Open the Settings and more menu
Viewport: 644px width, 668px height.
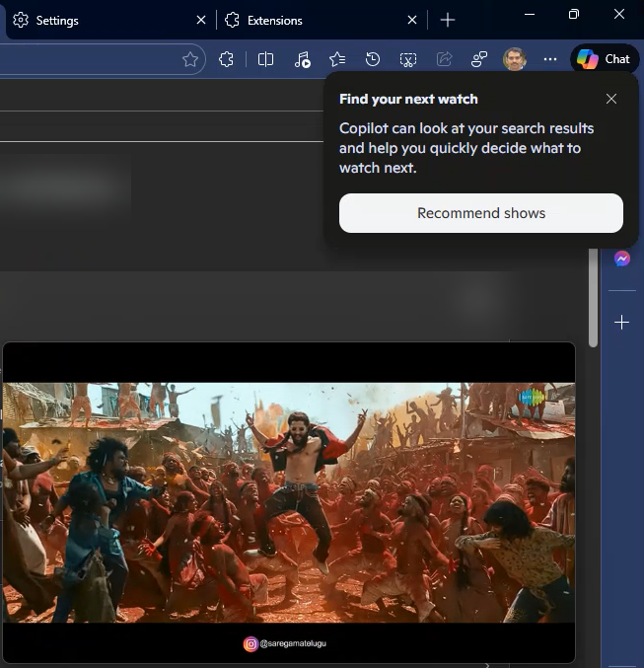click(x=550, y=59)
